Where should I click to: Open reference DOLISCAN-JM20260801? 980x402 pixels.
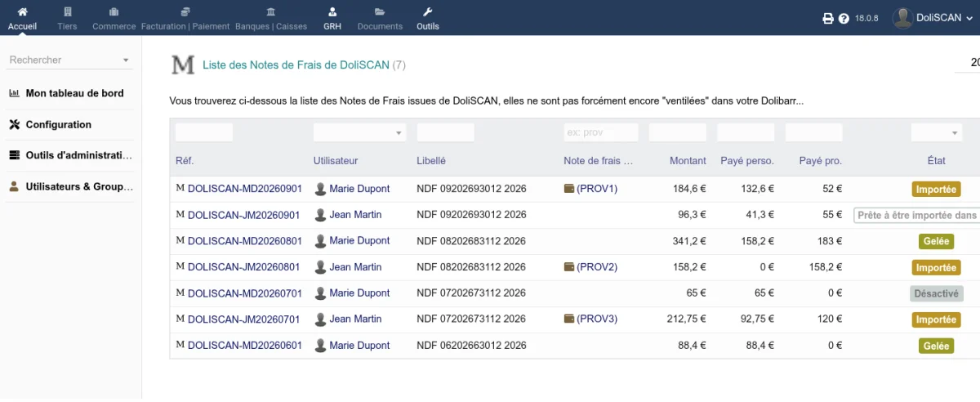(x=243, y=267)
